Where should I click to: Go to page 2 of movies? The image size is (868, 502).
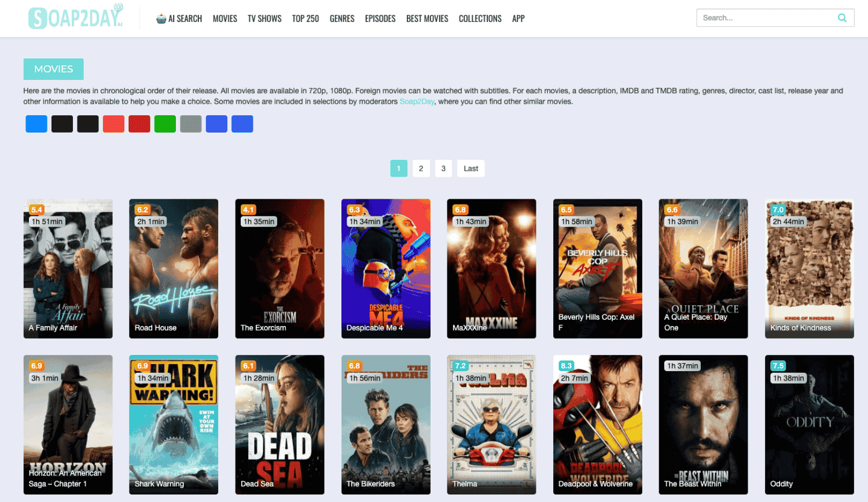click(x=421, y=168)
